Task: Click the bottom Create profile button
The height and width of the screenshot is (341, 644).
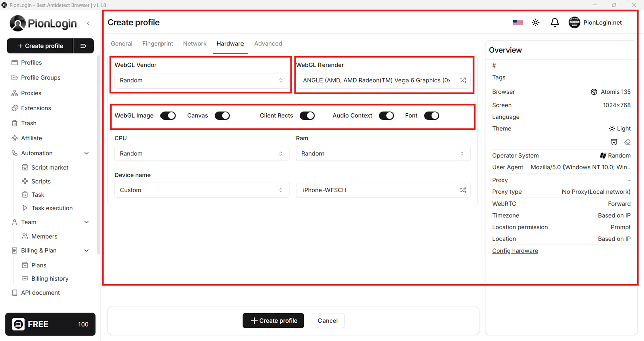Action: (x=273, y=321)
